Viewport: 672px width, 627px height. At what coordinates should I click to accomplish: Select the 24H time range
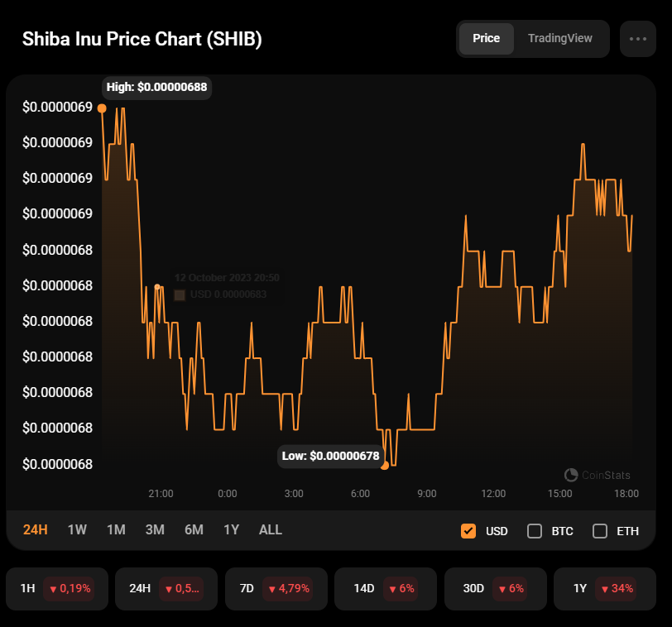[35, 529]
